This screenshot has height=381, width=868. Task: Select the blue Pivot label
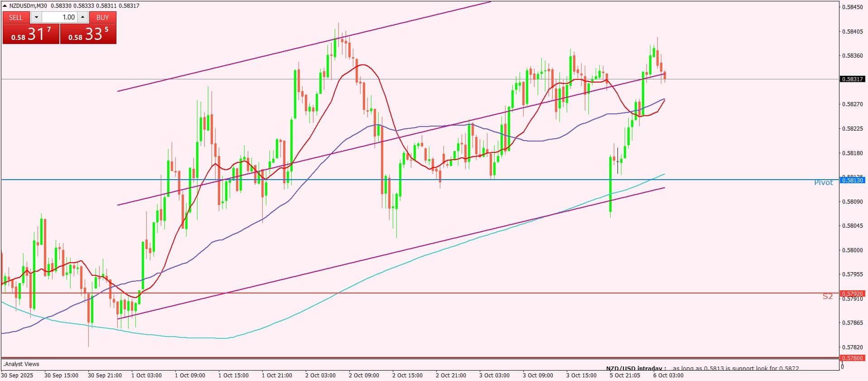(x=823, y=183)
